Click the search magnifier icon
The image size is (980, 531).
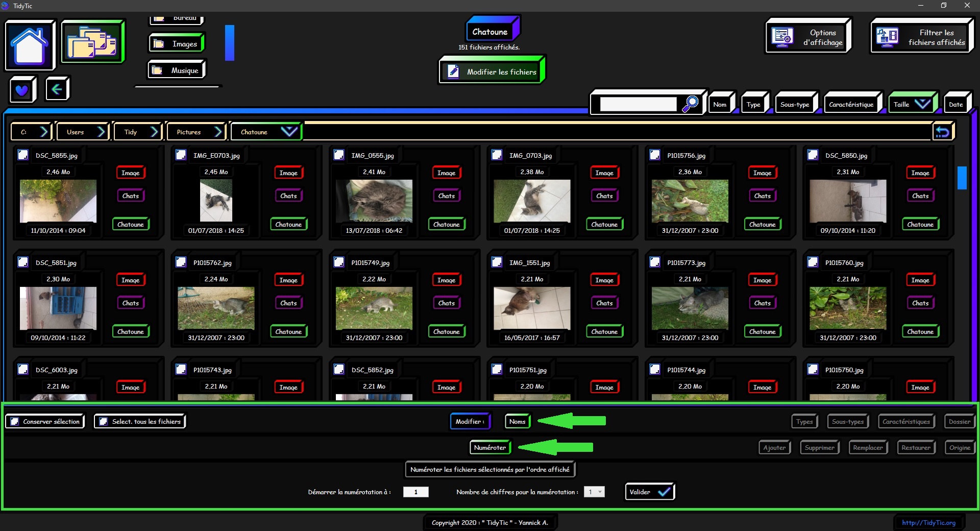[x=690, y=104]
